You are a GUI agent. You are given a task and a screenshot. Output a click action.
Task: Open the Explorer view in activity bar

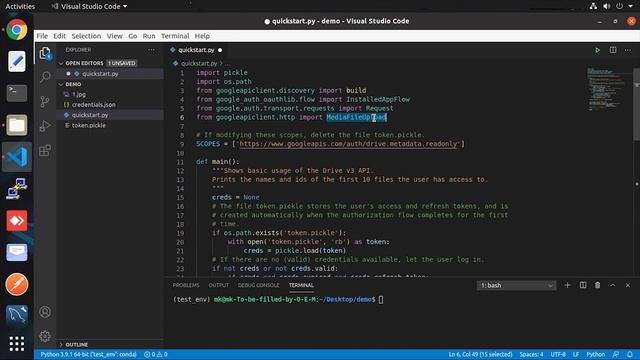point(45,53)
